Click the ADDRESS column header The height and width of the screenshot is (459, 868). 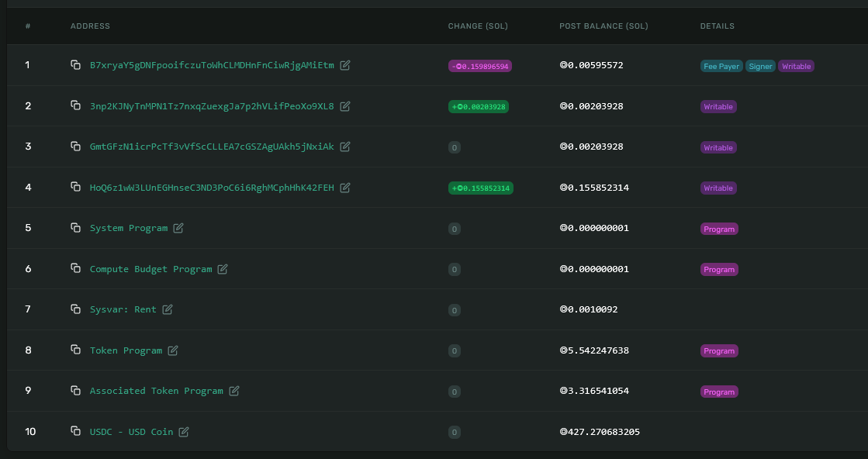[91, 26]
